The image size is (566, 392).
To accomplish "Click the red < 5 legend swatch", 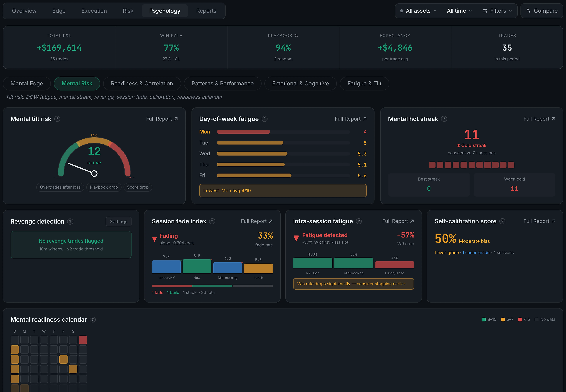I will point(520,320).
